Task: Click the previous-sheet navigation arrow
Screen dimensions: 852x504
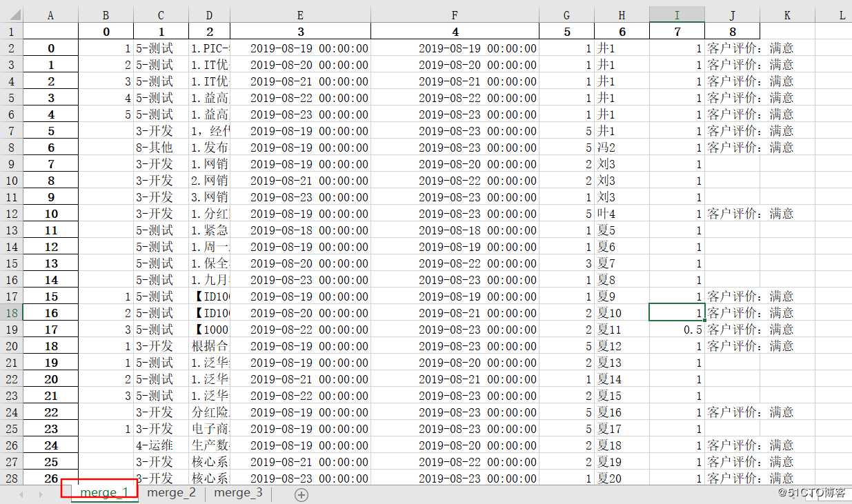Action: (21, 494)
